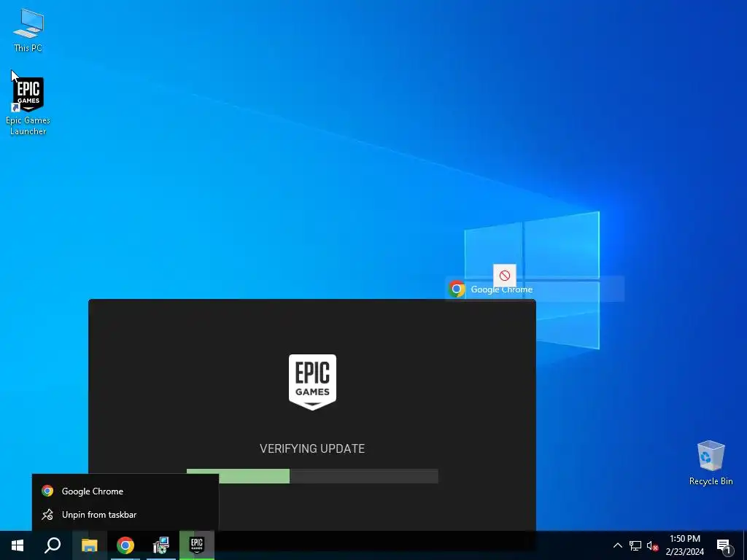Screen dimensions: 747x560
Task: Click the muted volume tray icon
Action: point(652,545)
